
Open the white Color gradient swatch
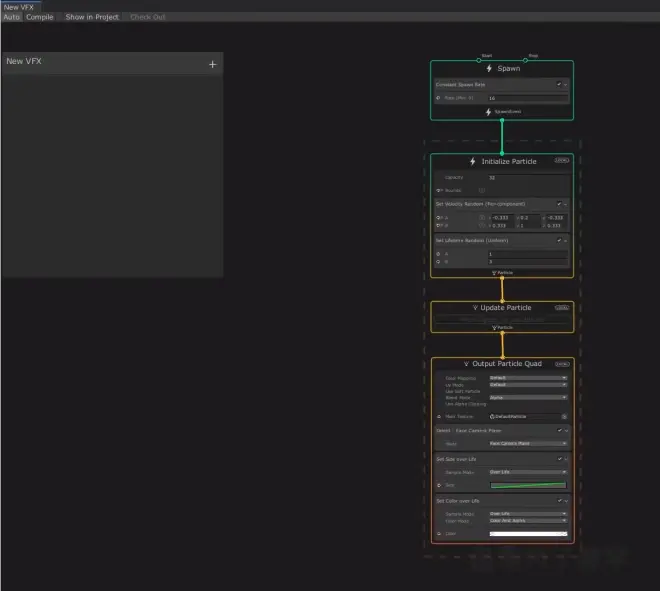pyautogui.click(x=528, y=534)
